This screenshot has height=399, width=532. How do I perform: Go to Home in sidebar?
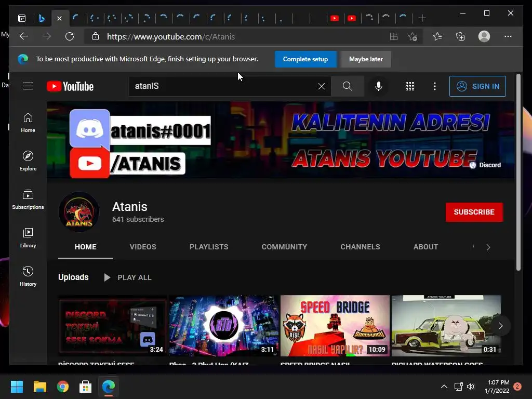[28, 123]
